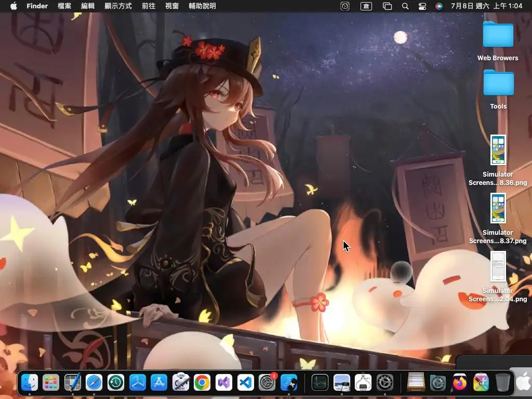
Task: Open Spotlight search magnifier
Action: 405,6
